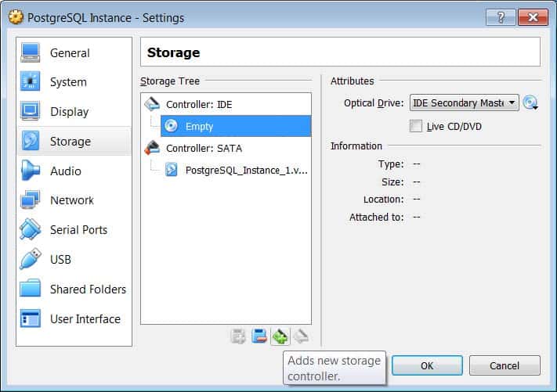The width and height of the screenshot is (557, 392).
Task: Click the User Interface window icon
Action: (x=31, y=318)
